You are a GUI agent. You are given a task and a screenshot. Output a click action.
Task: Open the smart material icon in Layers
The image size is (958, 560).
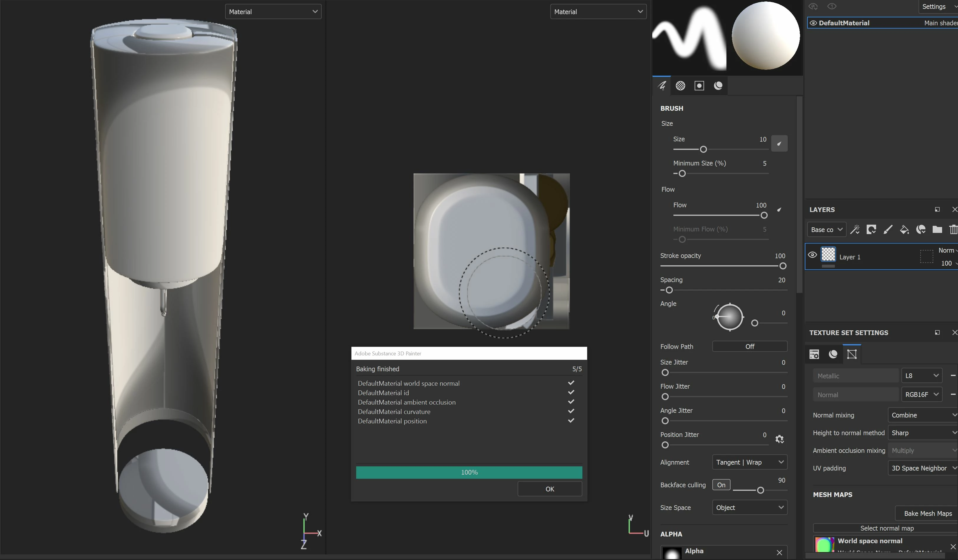pyautogui.click(x=921, y=229)
